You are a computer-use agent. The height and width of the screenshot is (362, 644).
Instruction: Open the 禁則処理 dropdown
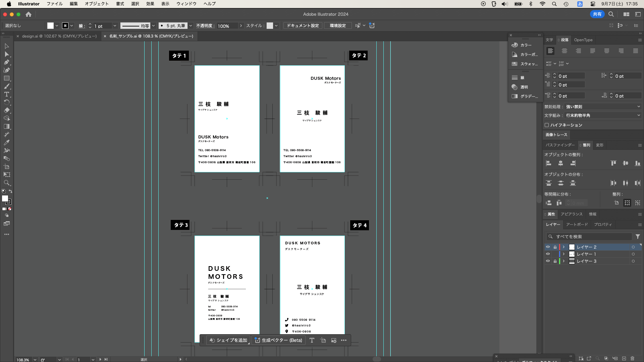click(603, 107)
